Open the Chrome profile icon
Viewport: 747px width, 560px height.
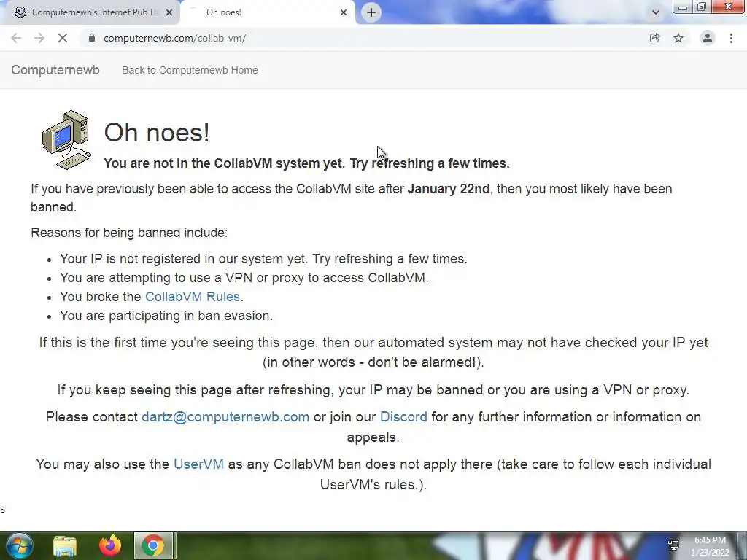click(708, 38)
